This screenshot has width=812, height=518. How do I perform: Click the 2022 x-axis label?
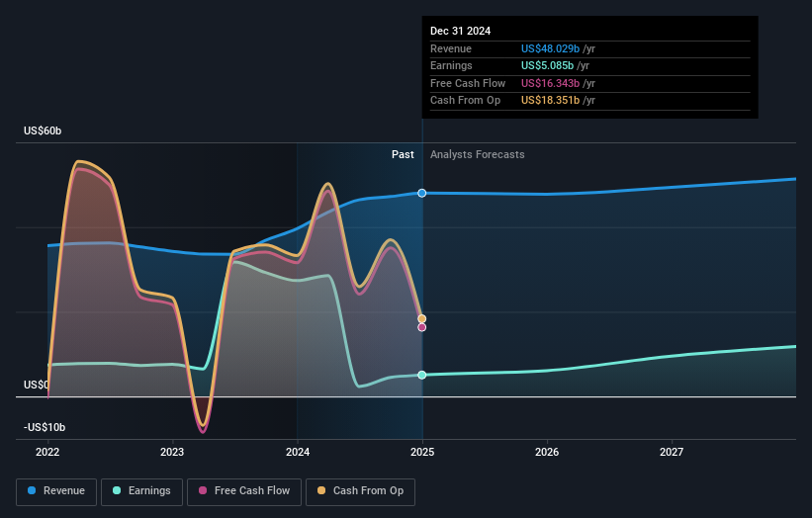(x=47, y=452)
